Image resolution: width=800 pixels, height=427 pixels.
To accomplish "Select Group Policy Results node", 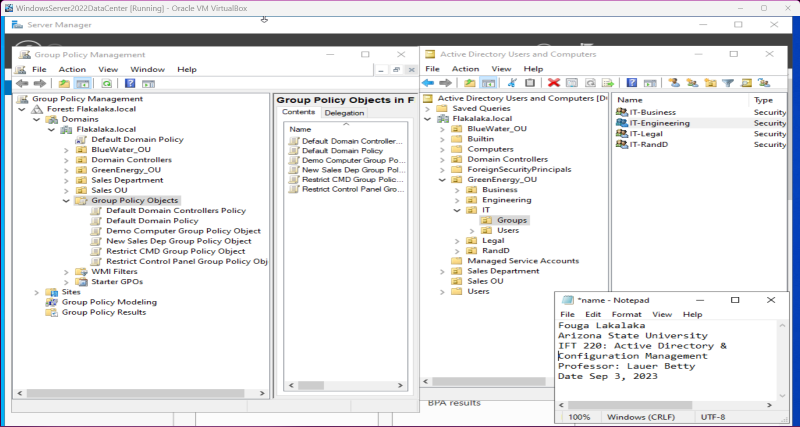I will coord(104,312).
